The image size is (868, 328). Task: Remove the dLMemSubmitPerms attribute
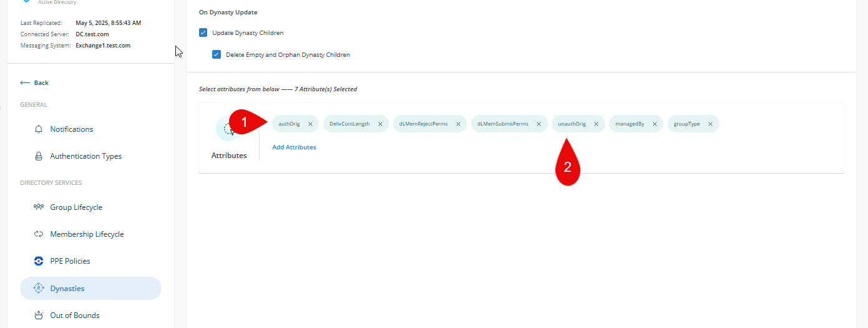539,124
